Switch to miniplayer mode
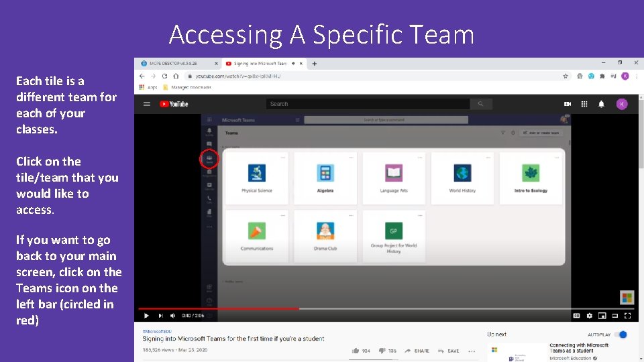 [x=602, y=316]
